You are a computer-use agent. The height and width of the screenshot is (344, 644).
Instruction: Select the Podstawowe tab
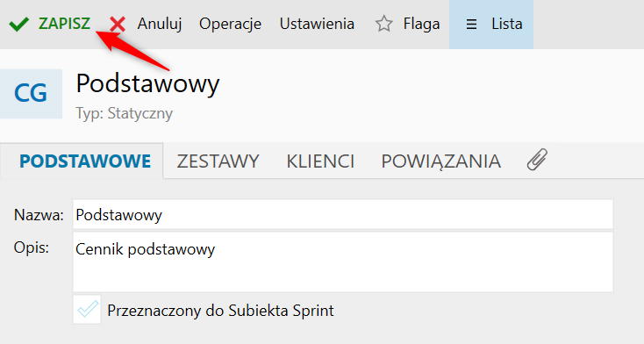coord(85,161)
